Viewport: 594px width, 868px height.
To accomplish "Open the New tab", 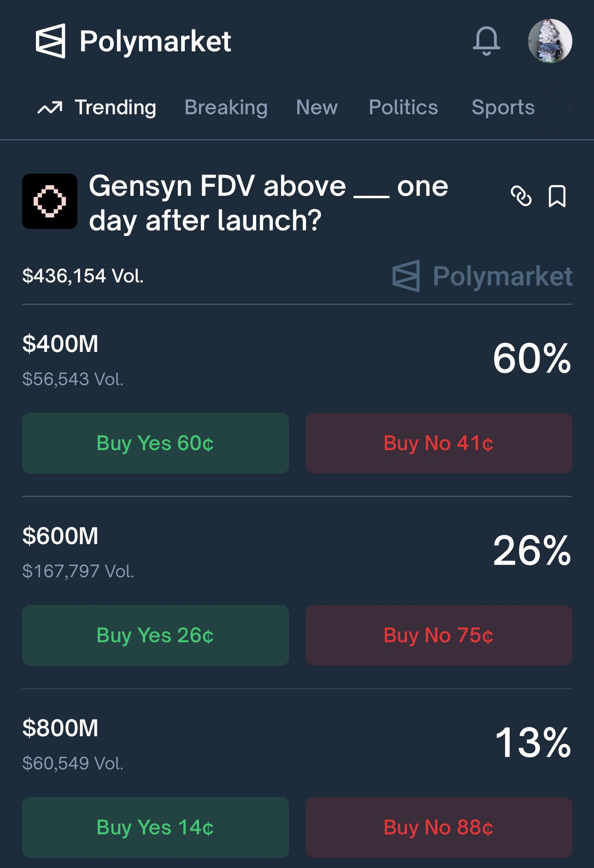I will 317,107.
